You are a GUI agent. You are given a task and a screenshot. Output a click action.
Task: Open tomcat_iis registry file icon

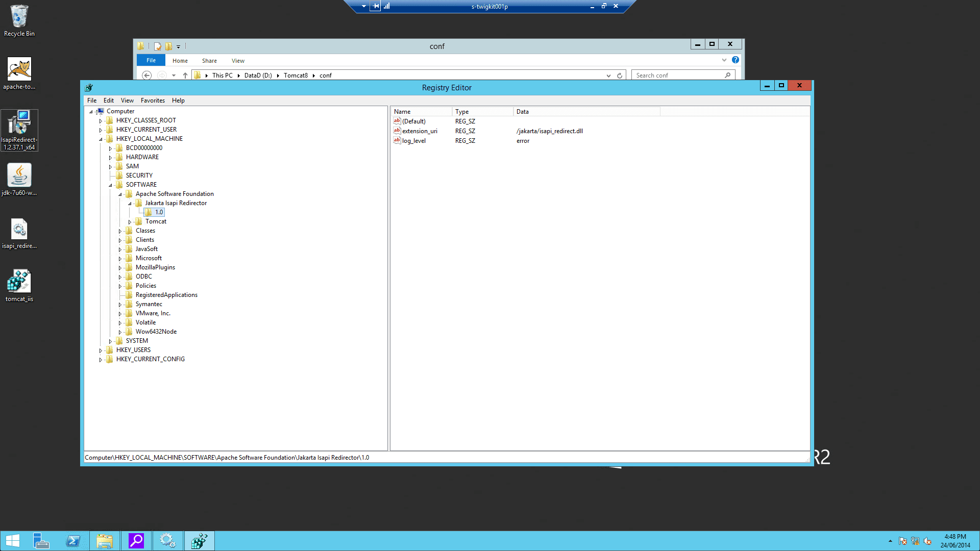[x=19, y=286]
